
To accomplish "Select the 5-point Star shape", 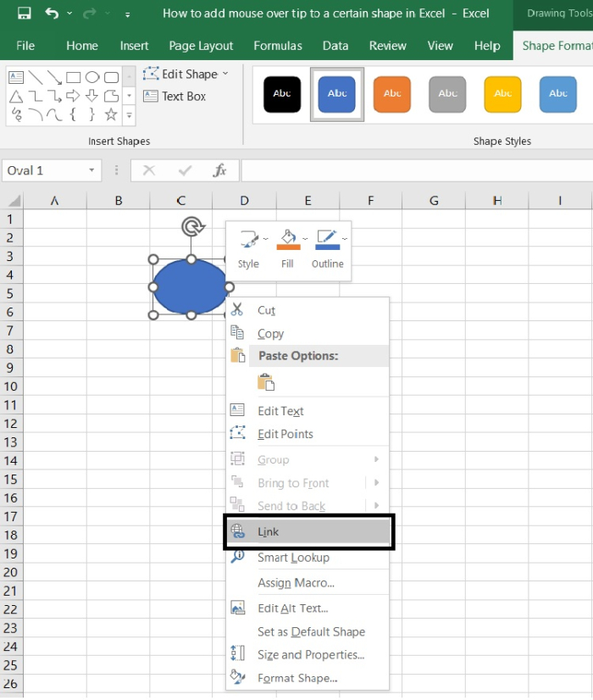I will point(111,114).
